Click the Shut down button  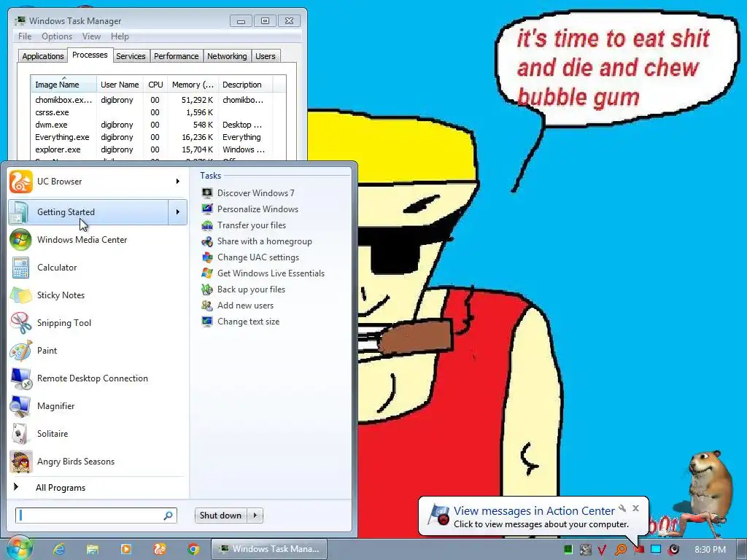click(220, 516)
